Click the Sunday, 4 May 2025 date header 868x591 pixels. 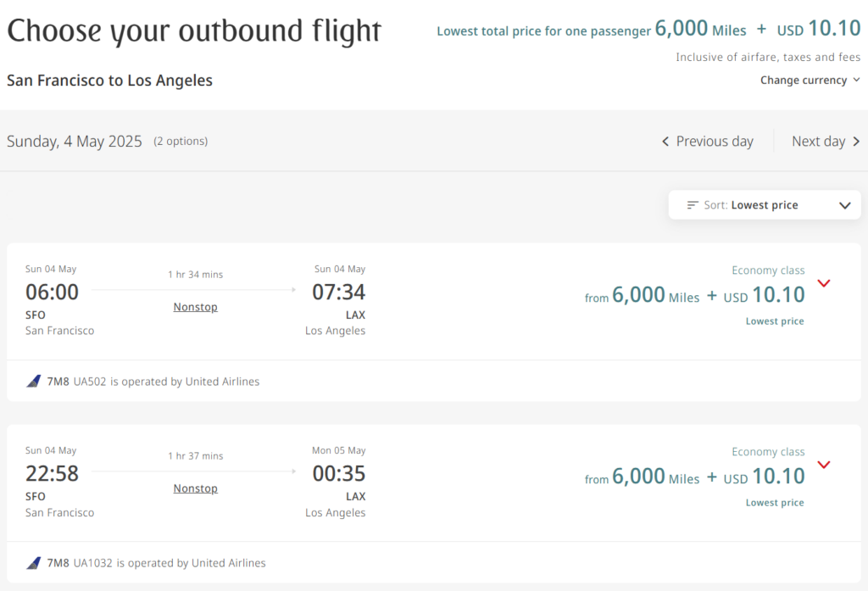(x=74, y=142)
